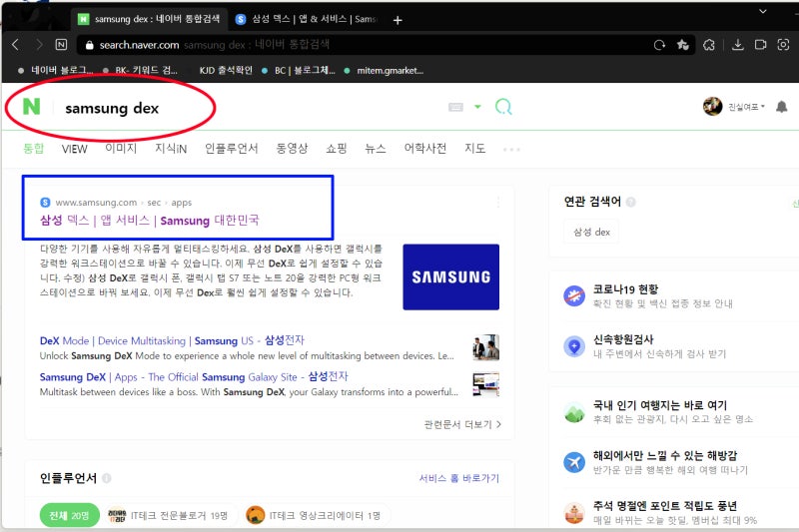Expand the search history dropdown arrow
Screen dimensions: 799x532
pyautogui.click(x=477, y=107)
